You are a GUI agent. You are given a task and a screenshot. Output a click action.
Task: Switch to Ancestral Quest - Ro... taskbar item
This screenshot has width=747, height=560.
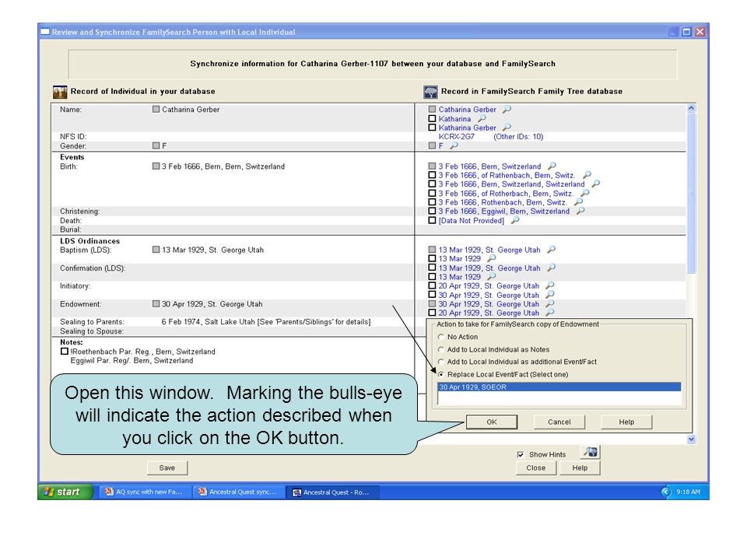(332, 492)
